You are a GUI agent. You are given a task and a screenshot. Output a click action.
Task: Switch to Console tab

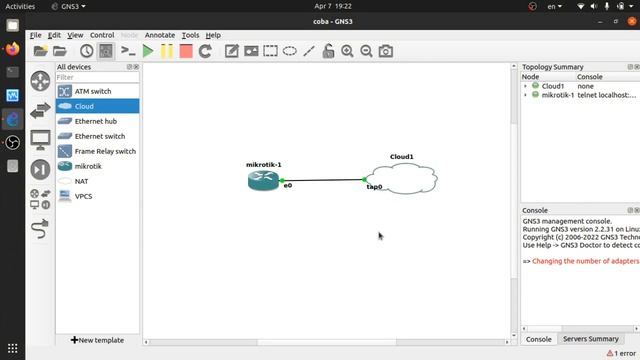click(x=538, y=339)
